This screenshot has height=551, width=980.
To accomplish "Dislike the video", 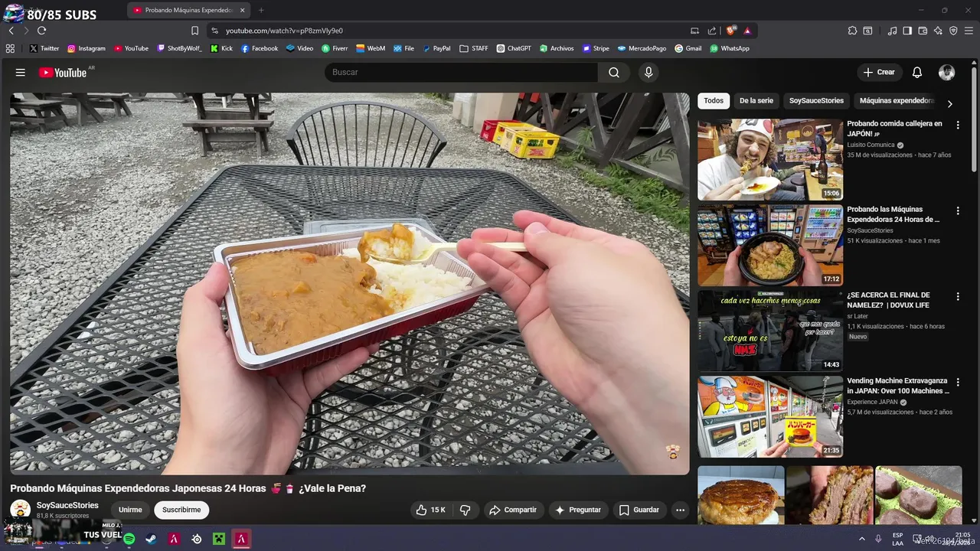I will tap(465, 510).
